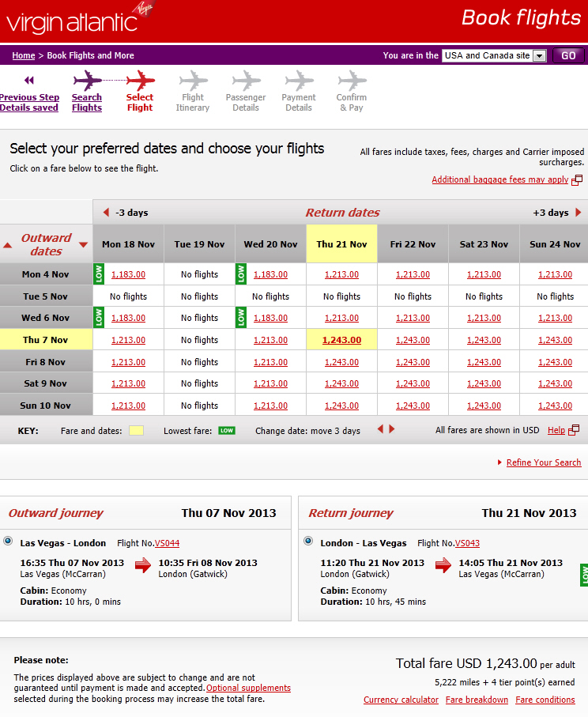Image resolution: width=588 pixels, height=717 pixels.
Task: Select 1,213.00 fare for Sat 9 Nov / Wed 20 Nov
Action: [x=270, y=383]
